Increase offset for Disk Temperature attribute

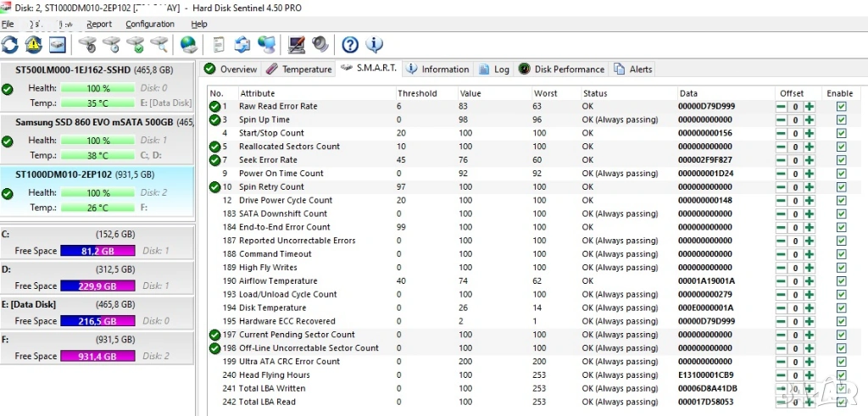point(810,308)
